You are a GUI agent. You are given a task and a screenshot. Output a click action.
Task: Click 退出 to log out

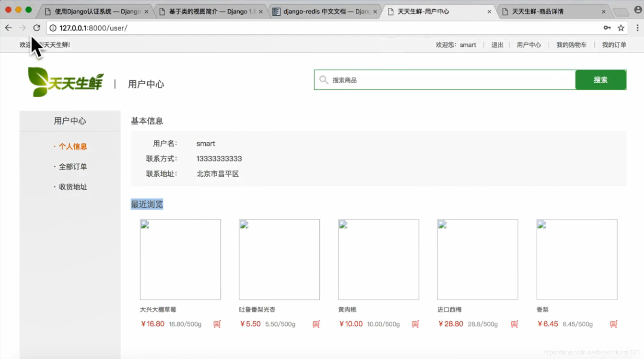497,44
